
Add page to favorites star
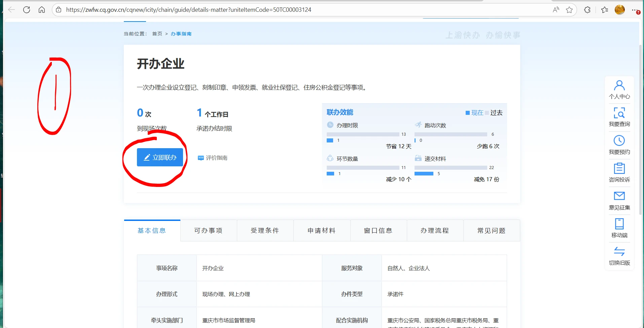pyautogui.click(x=569, y=10)
